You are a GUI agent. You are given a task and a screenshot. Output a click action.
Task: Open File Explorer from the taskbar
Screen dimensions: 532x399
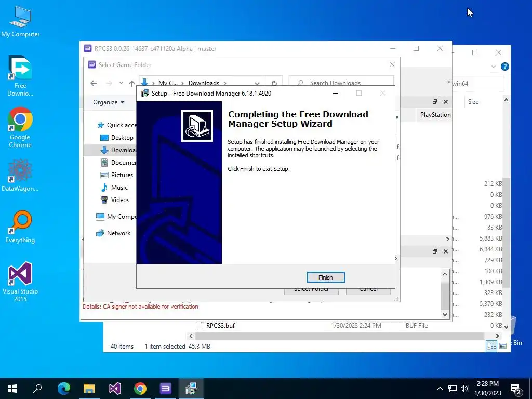[x=89, y=389]
